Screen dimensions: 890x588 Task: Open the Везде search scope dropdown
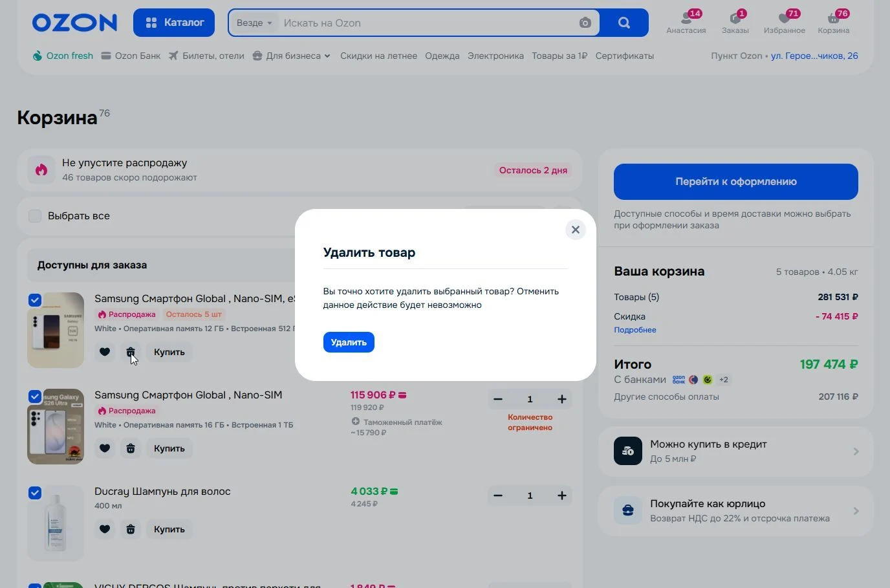[254, 23]
